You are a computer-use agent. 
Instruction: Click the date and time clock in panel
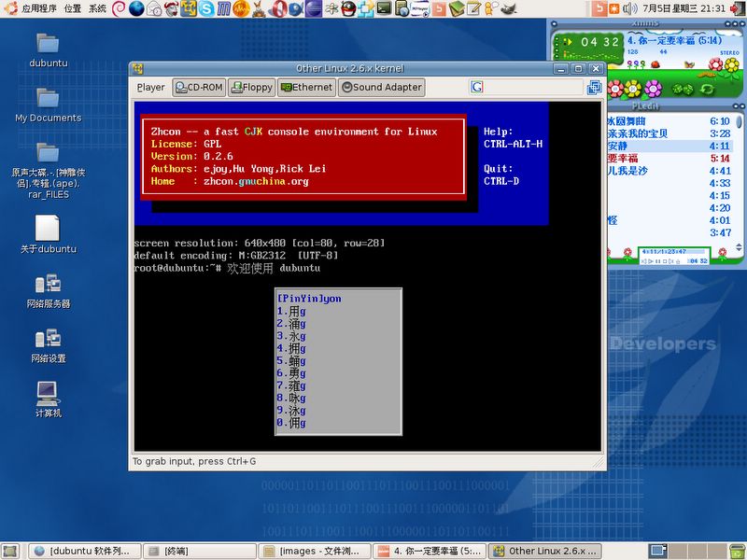click(684, 8)
